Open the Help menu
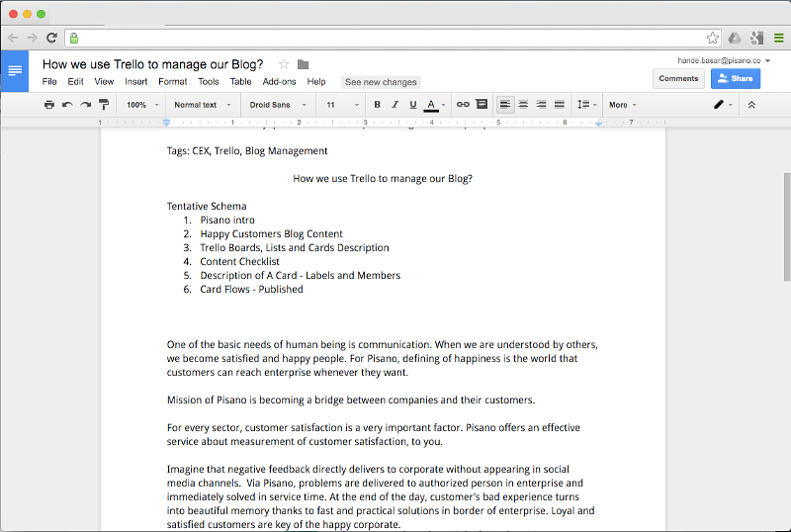The width and height of the screenshot is (791, 532). tap(316, 82)
